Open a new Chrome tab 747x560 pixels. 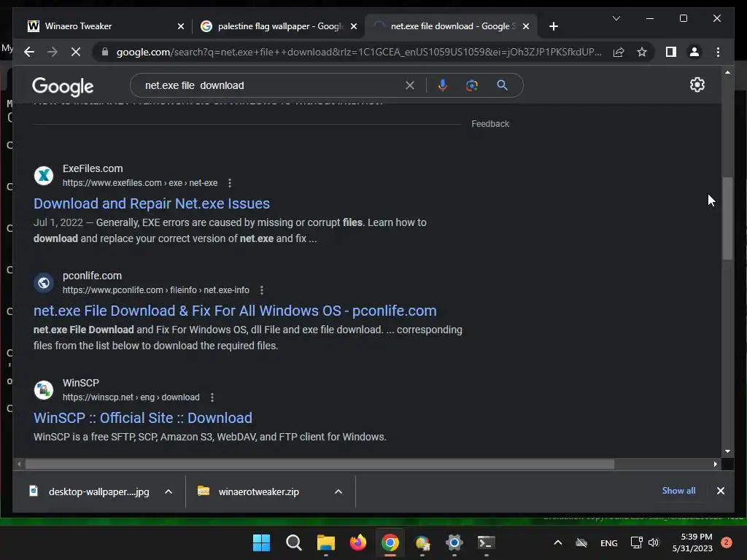click(x=553, y=26)
